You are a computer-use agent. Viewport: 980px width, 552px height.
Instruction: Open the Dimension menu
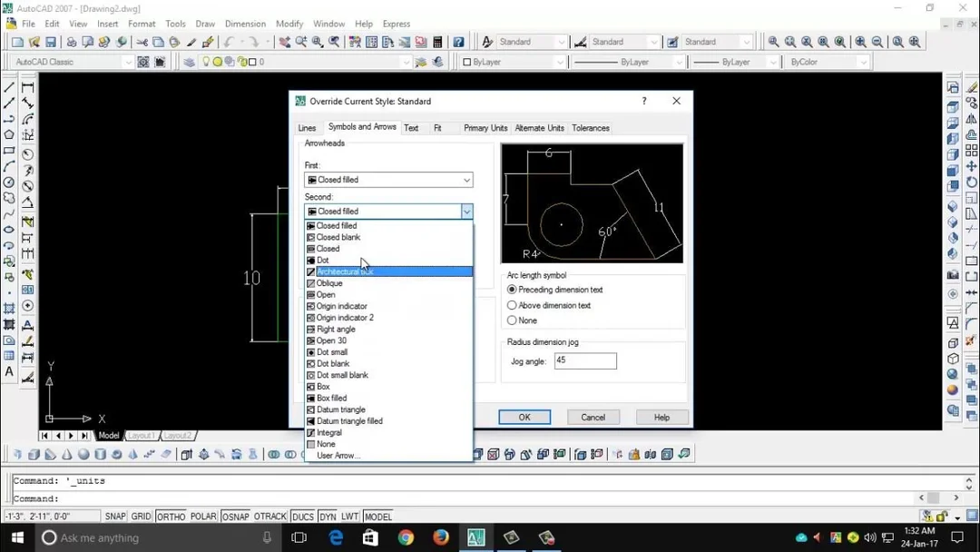tap(245, 24)
